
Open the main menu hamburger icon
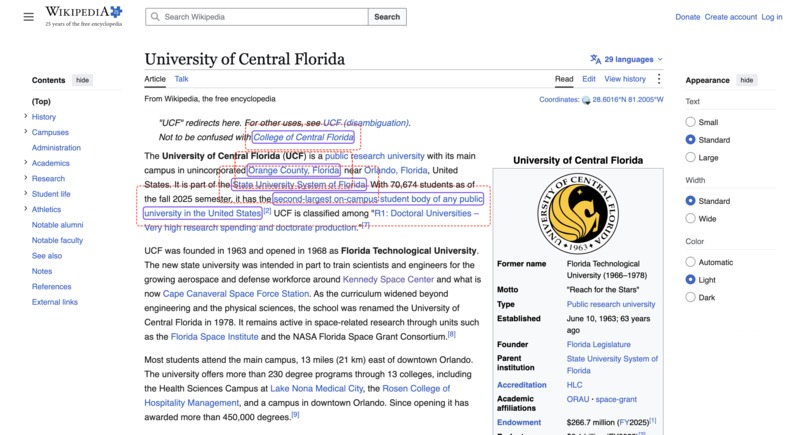pos(29,17)
